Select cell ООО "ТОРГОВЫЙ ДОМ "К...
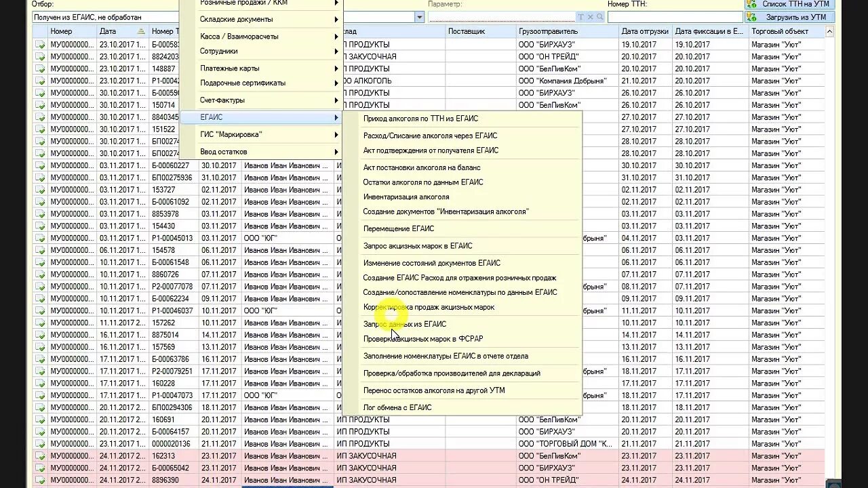 point(568,444)
